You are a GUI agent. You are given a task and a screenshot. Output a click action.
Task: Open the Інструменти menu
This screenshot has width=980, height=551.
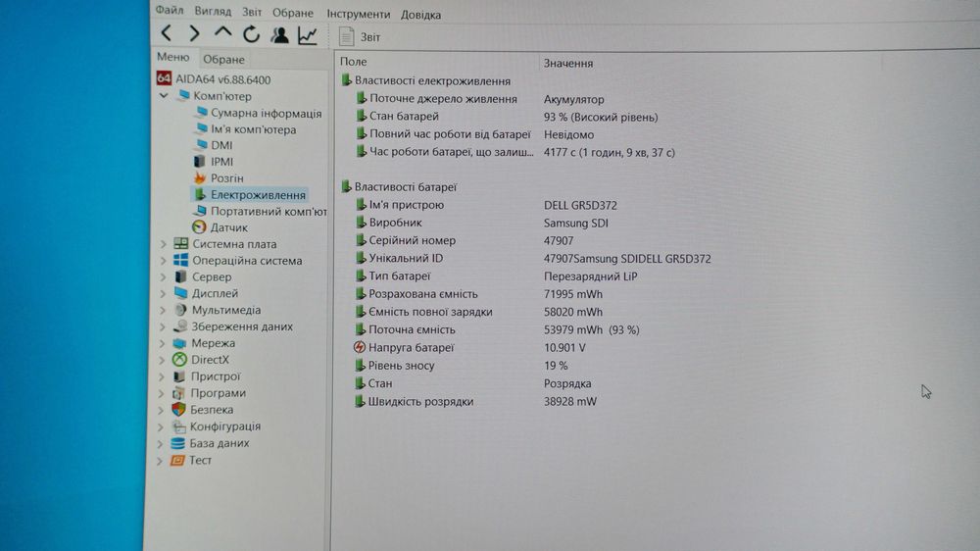pos(358,14)
